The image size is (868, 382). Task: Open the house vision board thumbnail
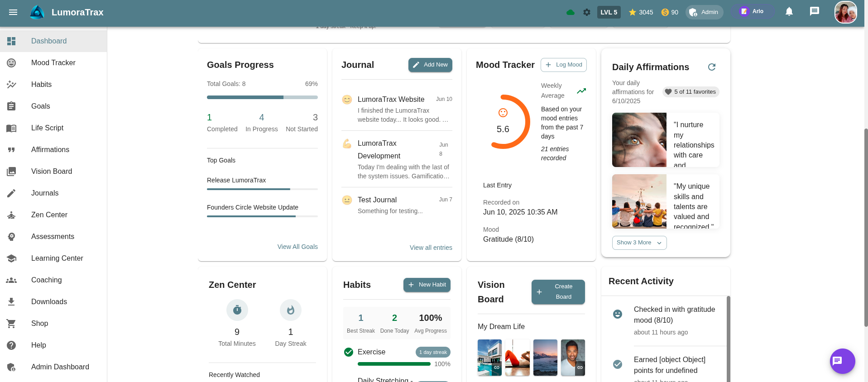tap(489, 358)
